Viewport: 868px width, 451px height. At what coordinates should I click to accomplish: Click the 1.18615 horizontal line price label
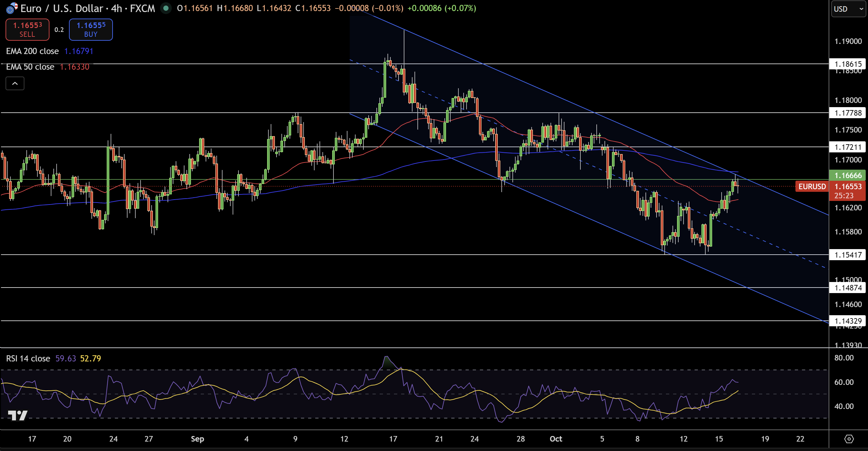click(848, 64)
